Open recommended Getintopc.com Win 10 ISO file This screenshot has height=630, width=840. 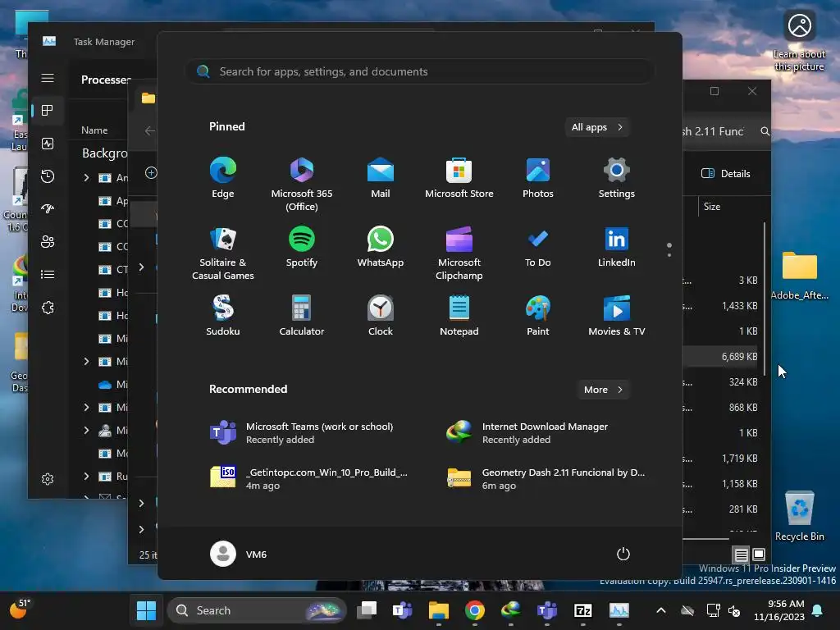pos(309,478)
